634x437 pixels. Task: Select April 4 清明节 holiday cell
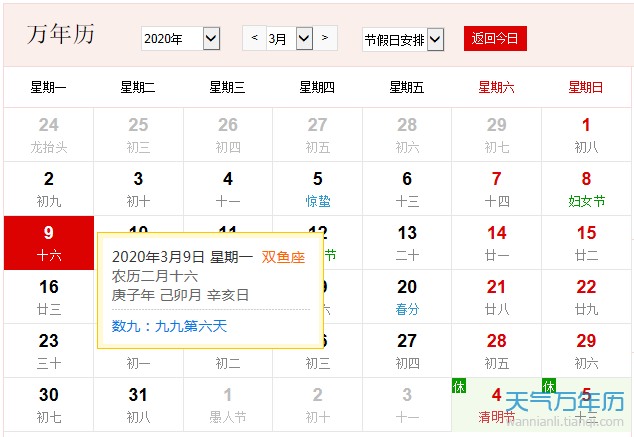click(497, 405)
